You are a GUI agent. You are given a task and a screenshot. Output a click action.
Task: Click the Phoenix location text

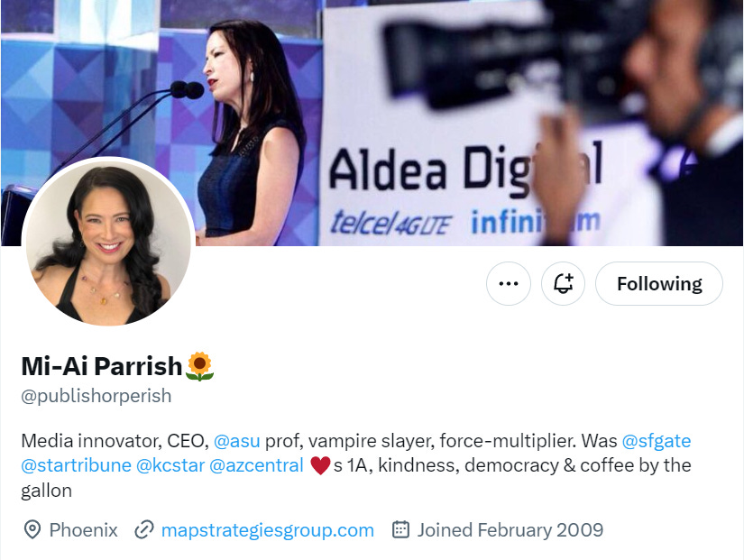point(84,529)
